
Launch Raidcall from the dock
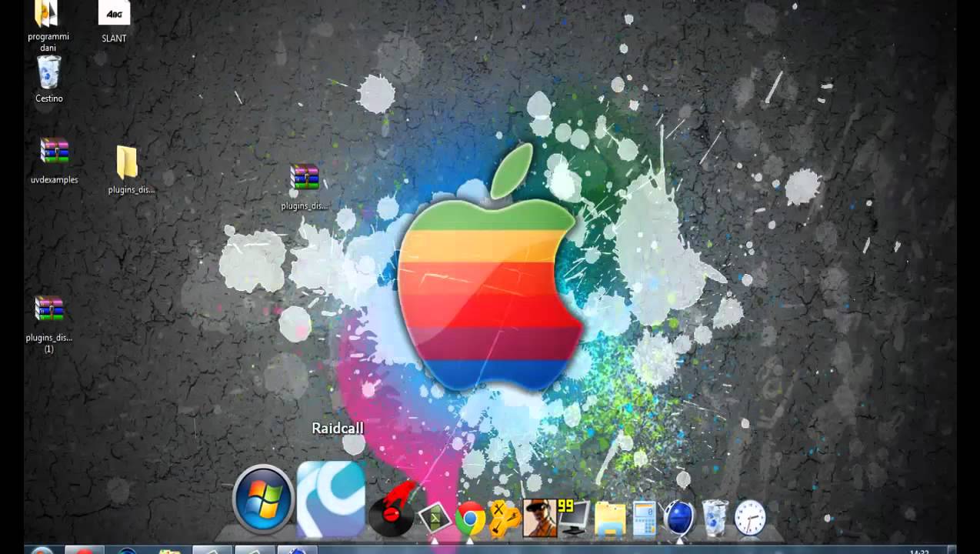(331, 499)
